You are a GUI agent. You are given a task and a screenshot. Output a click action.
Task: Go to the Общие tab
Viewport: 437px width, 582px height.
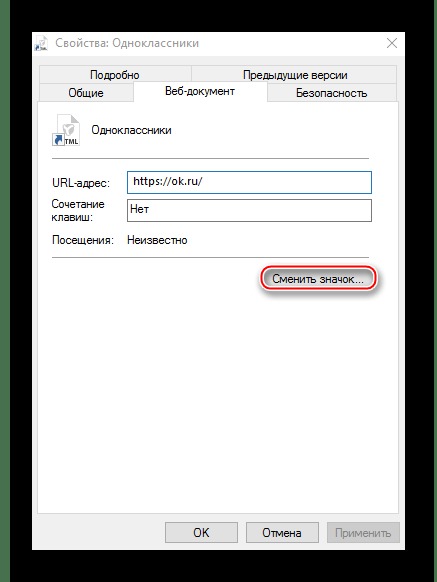point(86,92)
